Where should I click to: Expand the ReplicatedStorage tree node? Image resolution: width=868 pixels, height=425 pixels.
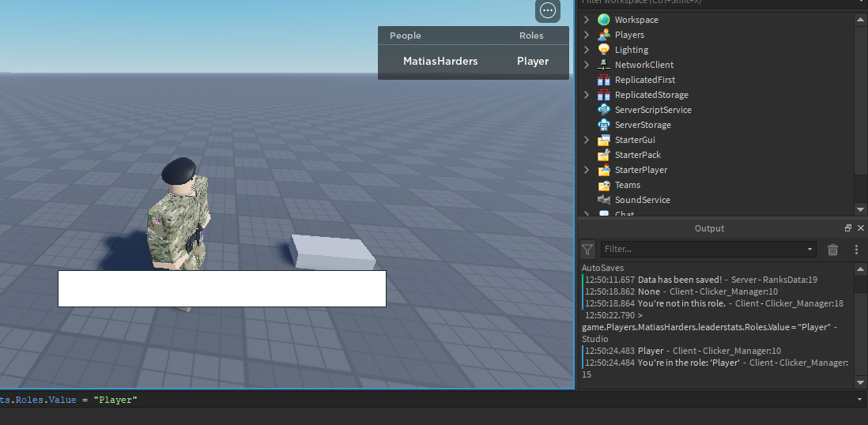click(x=587, y=95)
